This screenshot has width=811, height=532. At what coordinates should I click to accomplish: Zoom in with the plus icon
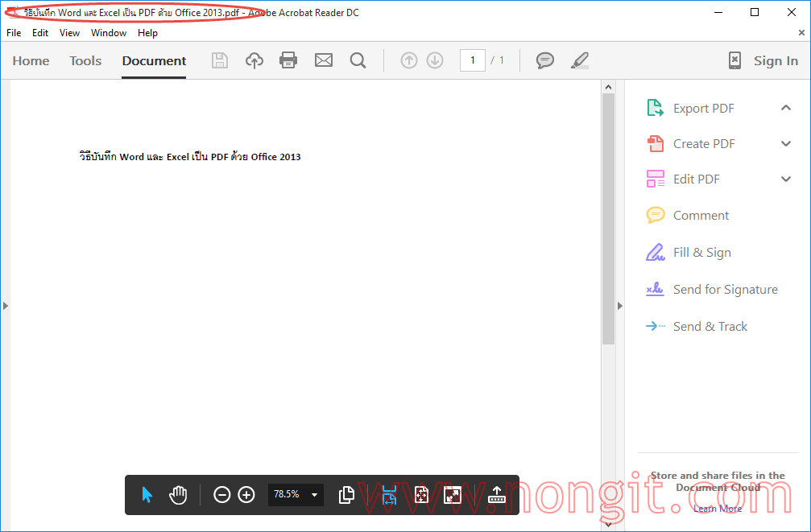tap(246, 495)
